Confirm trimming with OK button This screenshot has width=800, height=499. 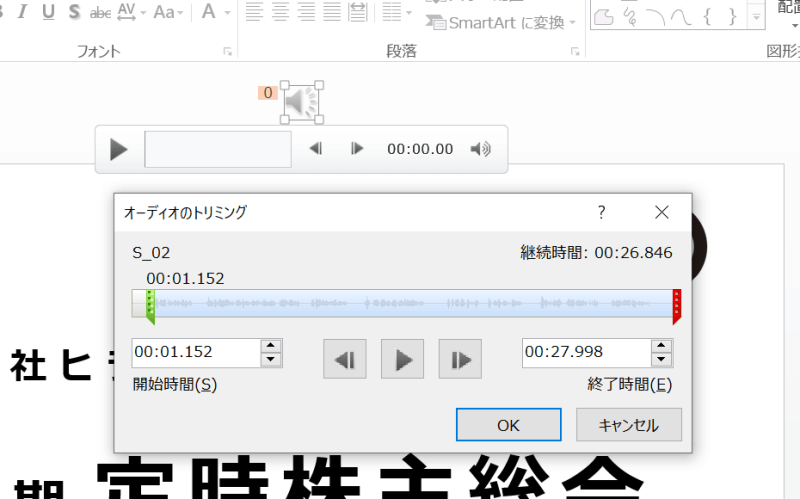point(509,425)
